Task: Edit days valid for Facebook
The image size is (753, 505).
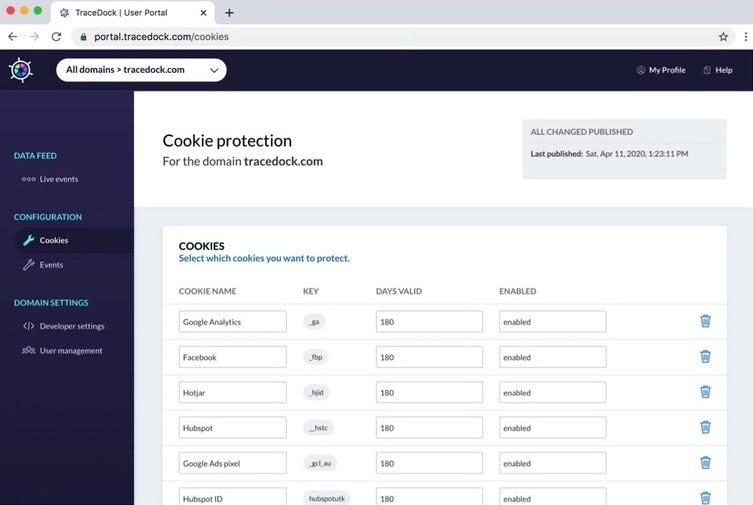Action: [x=429, y=357]
